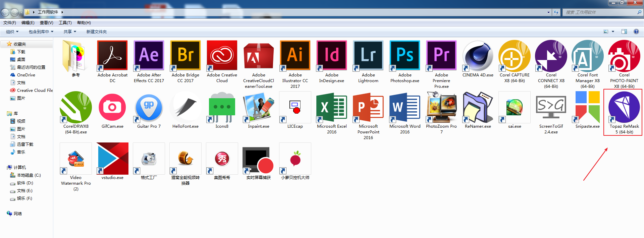Select Corel CONNECT X8 icon
This screenshot has height=238, width=644.
click(551, 56)
